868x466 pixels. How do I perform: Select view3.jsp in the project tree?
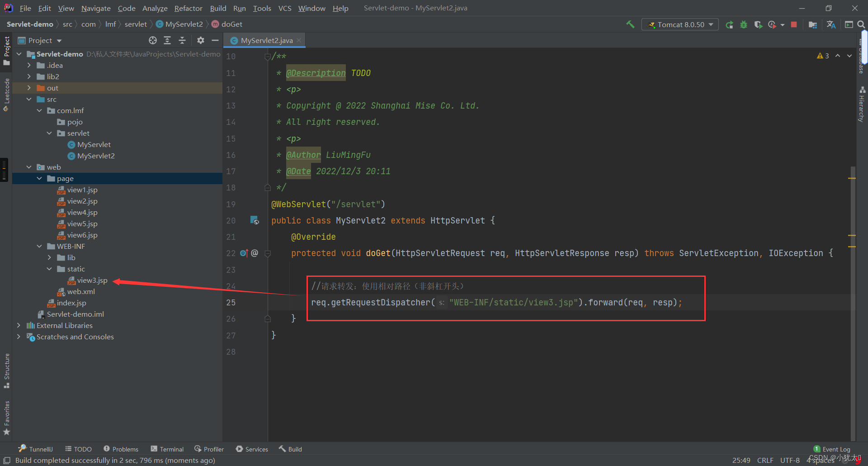coord(92,280)
